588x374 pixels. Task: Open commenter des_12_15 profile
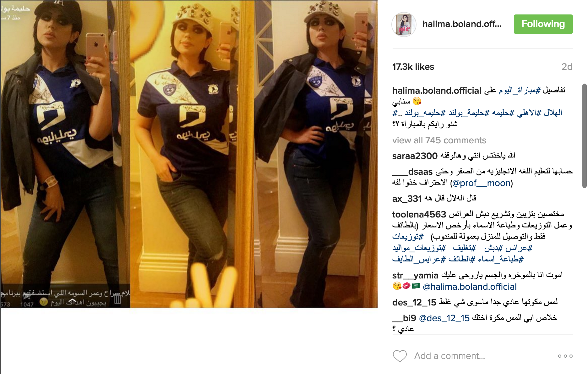[x=414, y=302]
